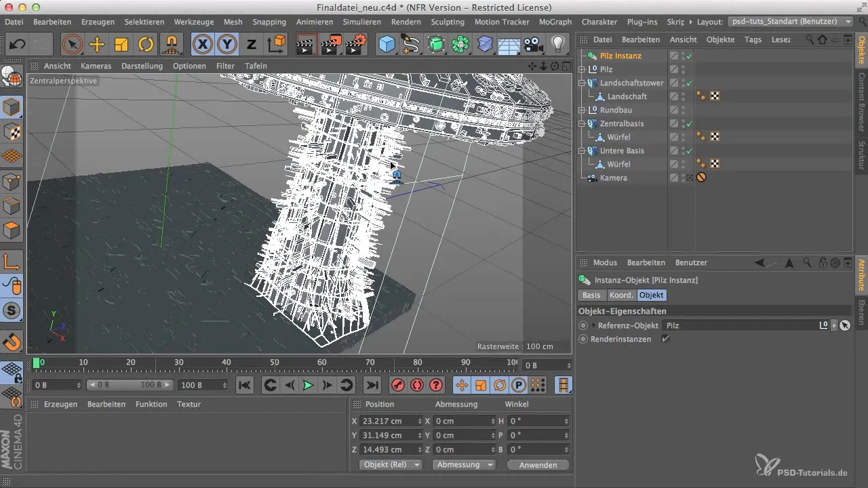Add a cube primitive object
The image size is (868, 488).
point(387,45)
